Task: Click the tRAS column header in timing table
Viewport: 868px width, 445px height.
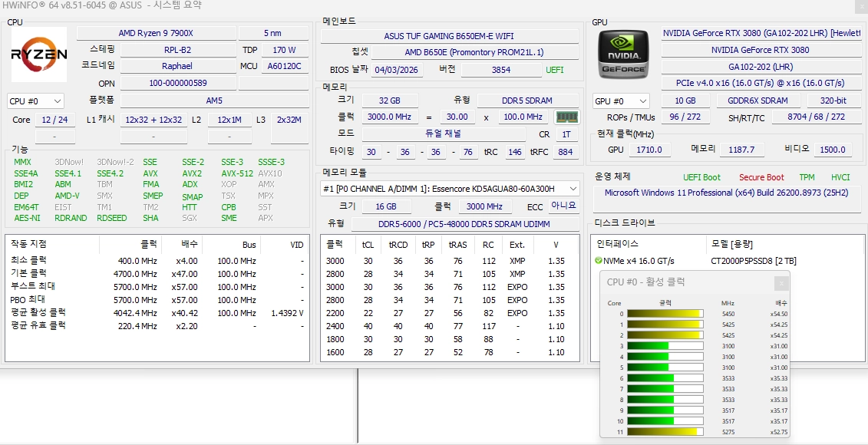Action: coord(458,245)
